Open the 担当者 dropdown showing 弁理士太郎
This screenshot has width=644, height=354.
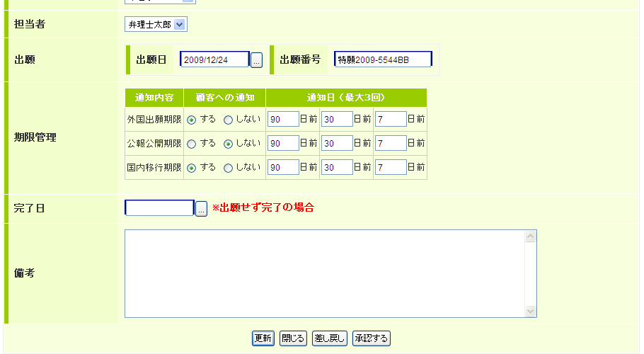tap(156, 25)
